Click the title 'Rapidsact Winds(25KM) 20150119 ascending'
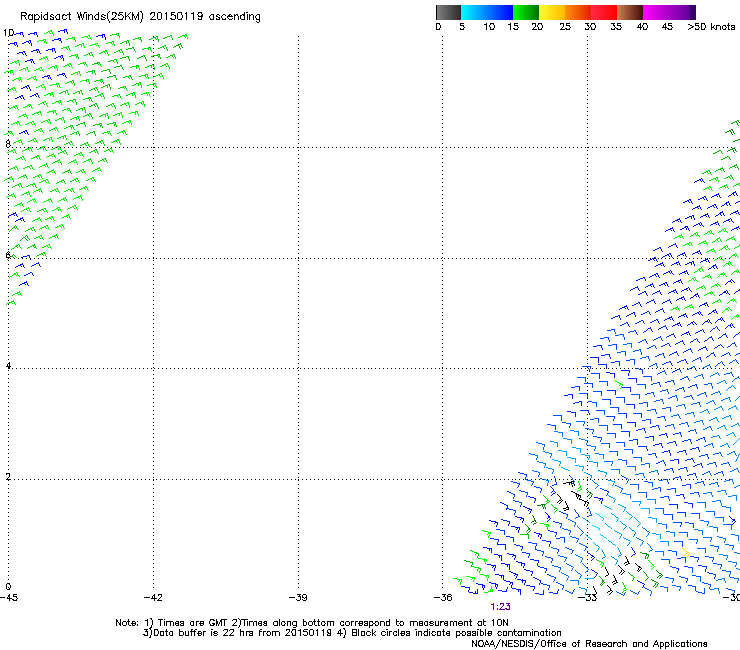 (x=140, y=17)
